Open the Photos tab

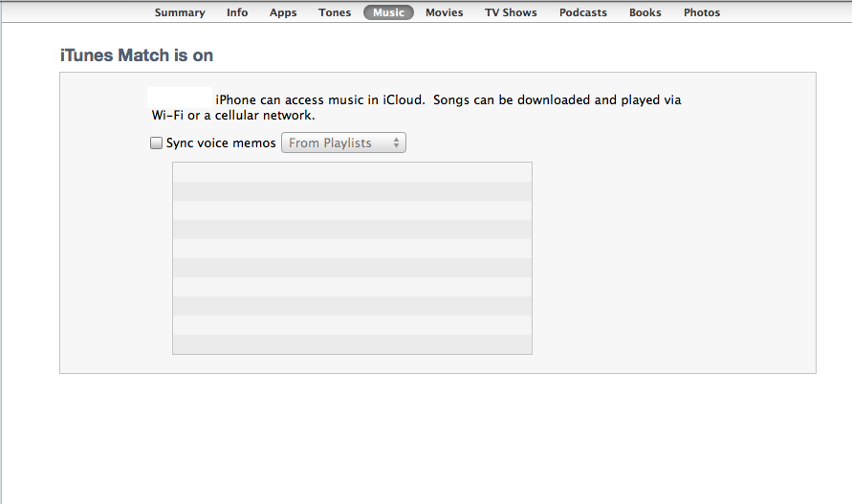click(702, 12)
